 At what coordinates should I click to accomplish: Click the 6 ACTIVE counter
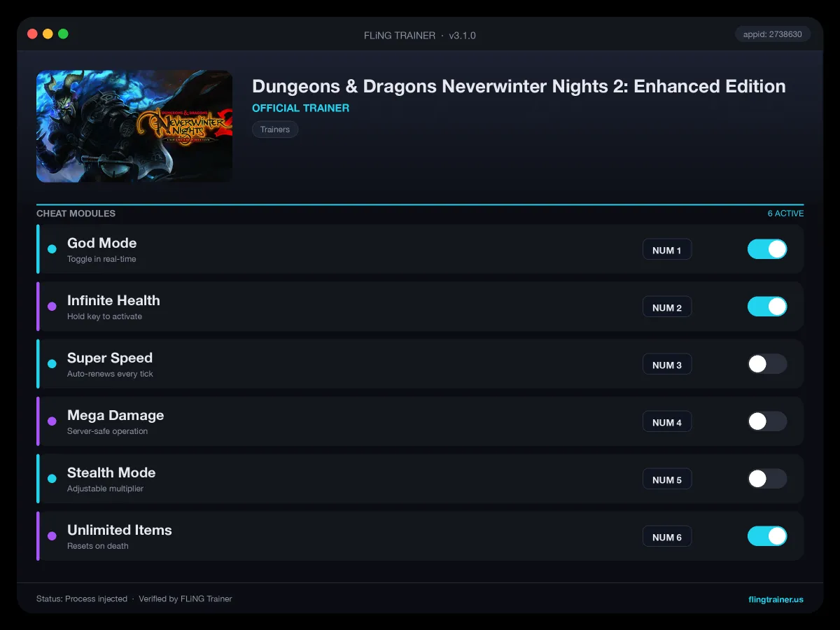785,213
